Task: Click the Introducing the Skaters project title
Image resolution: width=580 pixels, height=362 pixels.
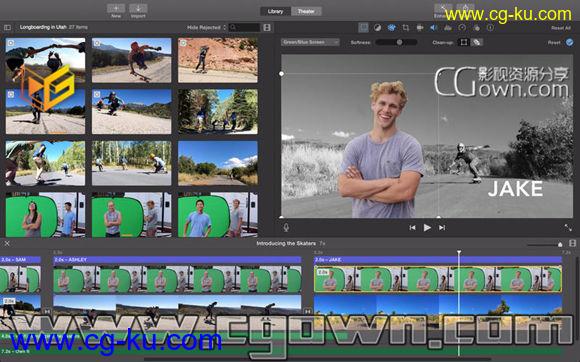Action: coord(286,243)
